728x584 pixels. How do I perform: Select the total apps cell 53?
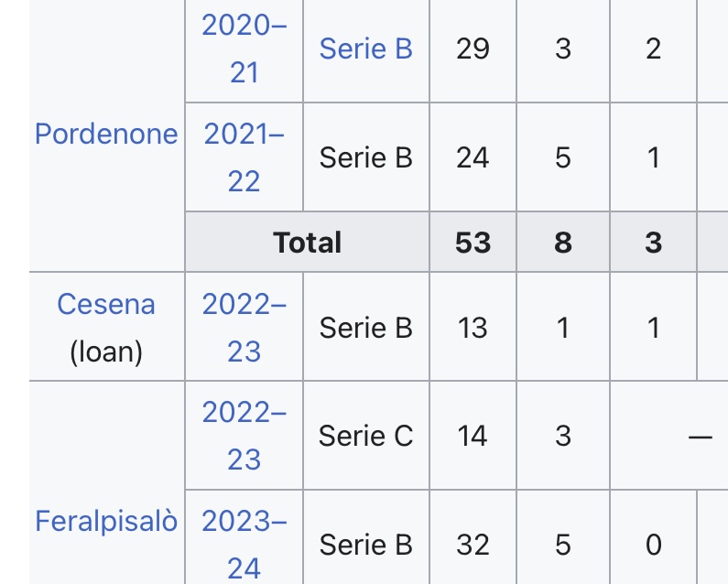coord(473,242)
